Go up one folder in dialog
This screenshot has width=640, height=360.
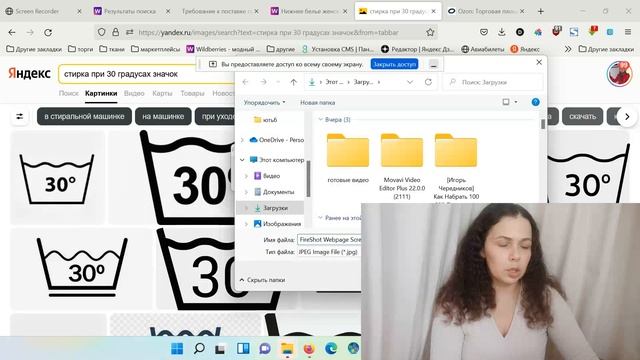coord(293,82)
